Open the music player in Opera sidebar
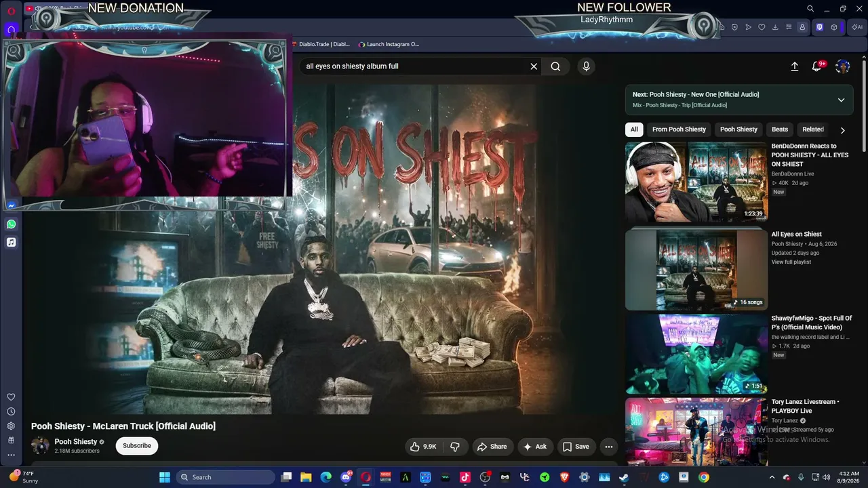This screenshot has height=488, width=868. (x=11, y=242)
